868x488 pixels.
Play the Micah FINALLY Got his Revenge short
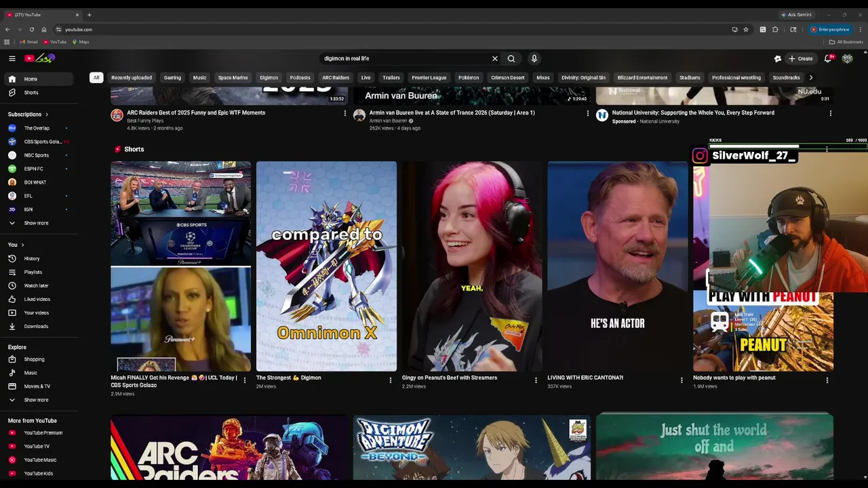180,266
